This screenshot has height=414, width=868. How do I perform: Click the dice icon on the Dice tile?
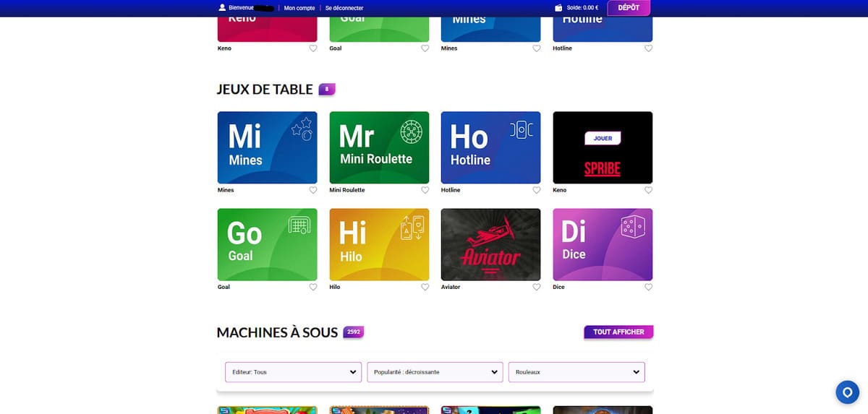coord(632,227)
